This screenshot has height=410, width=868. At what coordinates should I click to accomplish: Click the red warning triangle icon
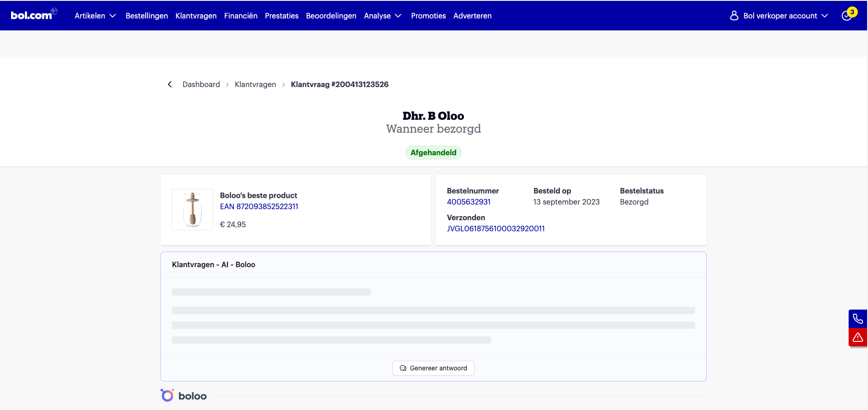pyautogui.click(x=858, y=337)
